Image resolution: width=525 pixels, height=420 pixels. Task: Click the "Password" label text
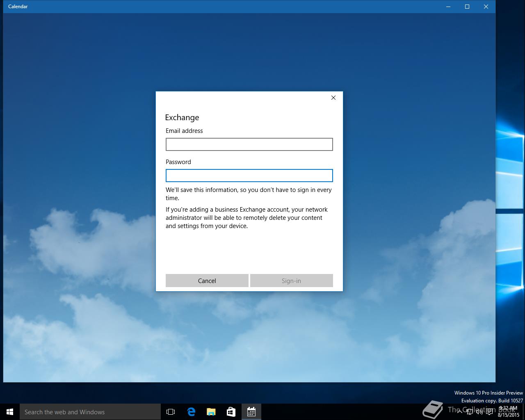178,162
